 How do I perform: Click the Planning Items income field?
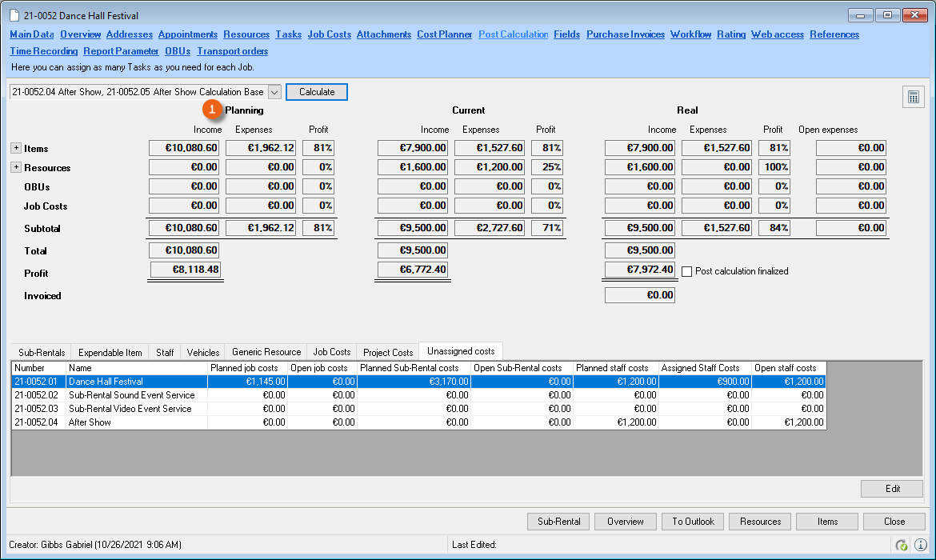[184, 148]
